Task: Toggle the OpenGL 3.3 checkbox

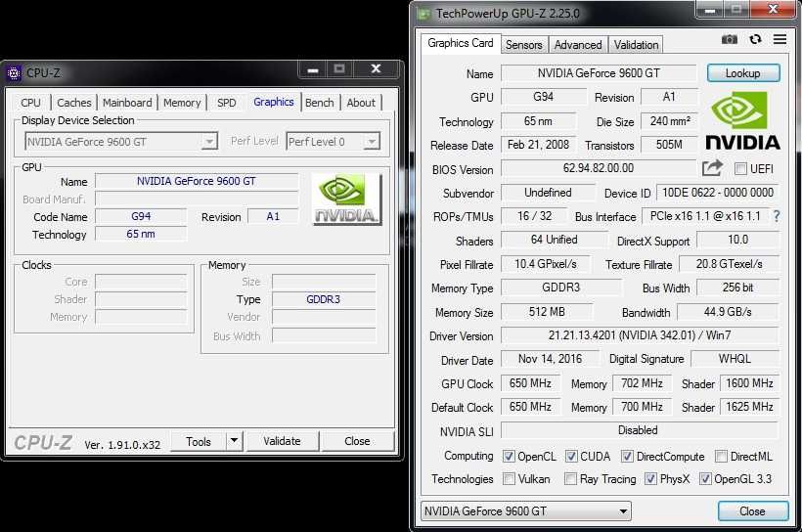Action: click(705, 479)
